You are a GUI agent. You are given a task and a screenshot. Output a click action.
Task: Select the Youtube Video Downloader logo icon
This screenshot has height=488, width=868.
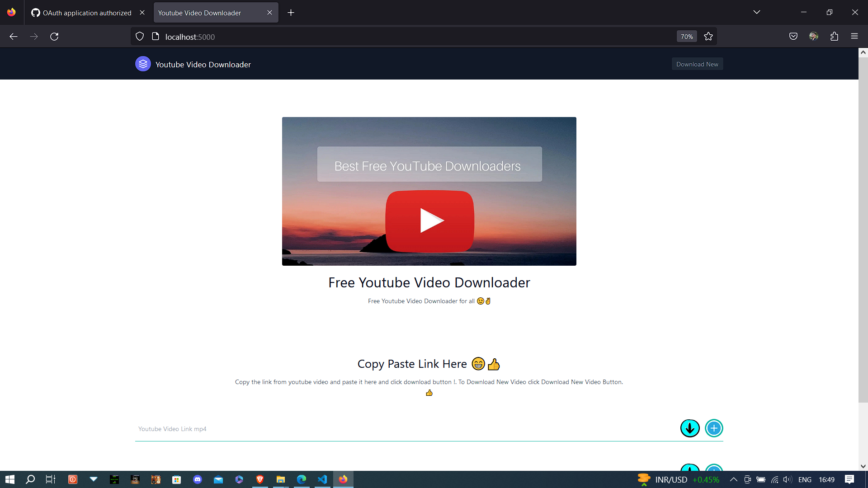tap(142, 64)
